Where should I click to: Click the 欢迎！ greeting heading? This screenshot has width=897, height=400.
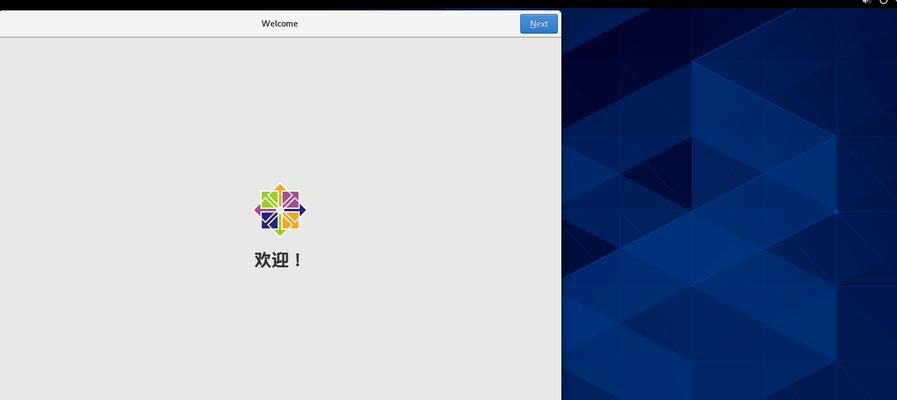point(279,260)
